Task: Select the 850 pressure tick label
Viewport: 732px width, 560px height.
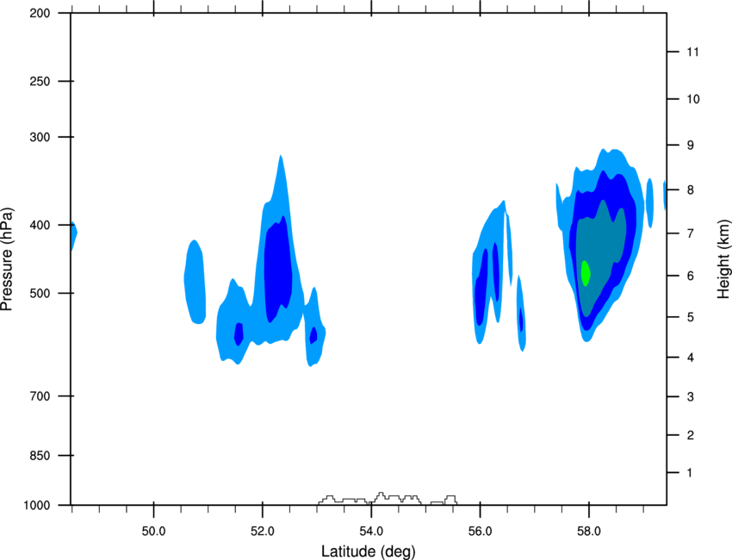Action: click(40, 456)
